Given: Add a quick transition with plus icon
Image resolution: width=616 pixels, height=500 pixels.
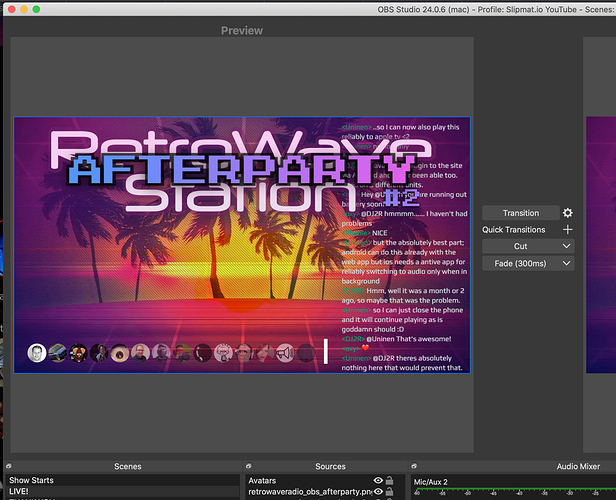Looking at the screenshot, I should [568, 230].
